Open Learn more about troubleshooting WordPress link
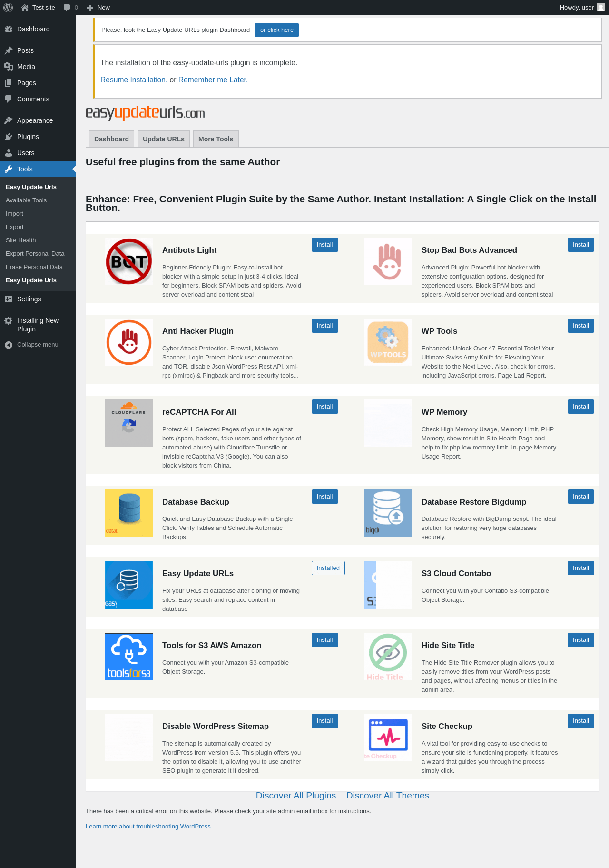This screenshot has width=609, height=868. (149, 827)
